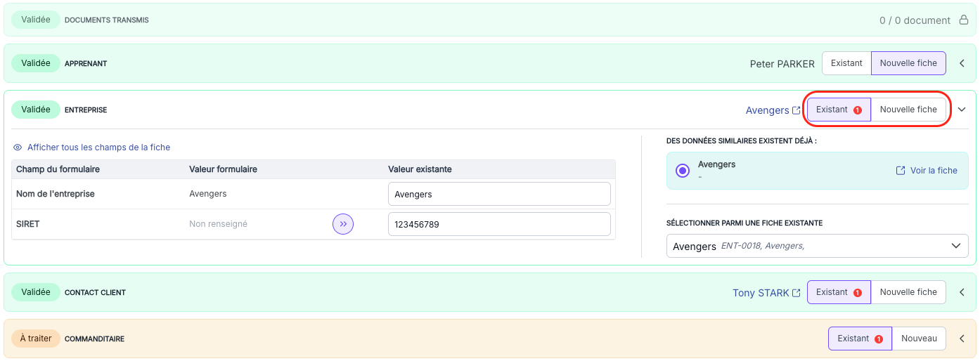Choose Nouvelle fiche for Entreprise
Viewport: 980px width, 361px height.
908,110
